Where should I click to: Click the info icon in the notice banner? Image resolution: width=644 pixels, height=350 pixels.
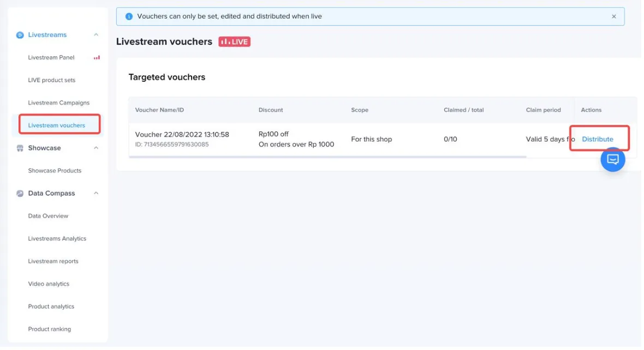click(129, 16)
